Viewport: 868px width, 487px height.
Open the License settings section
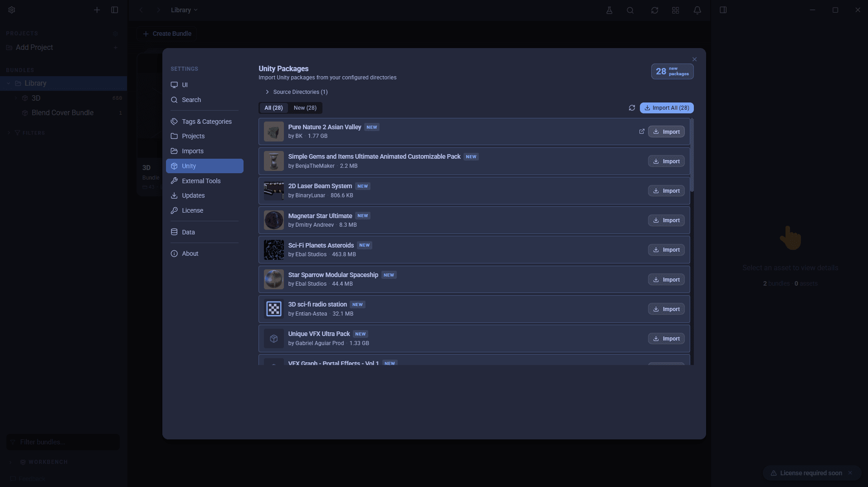pos(205,210)
